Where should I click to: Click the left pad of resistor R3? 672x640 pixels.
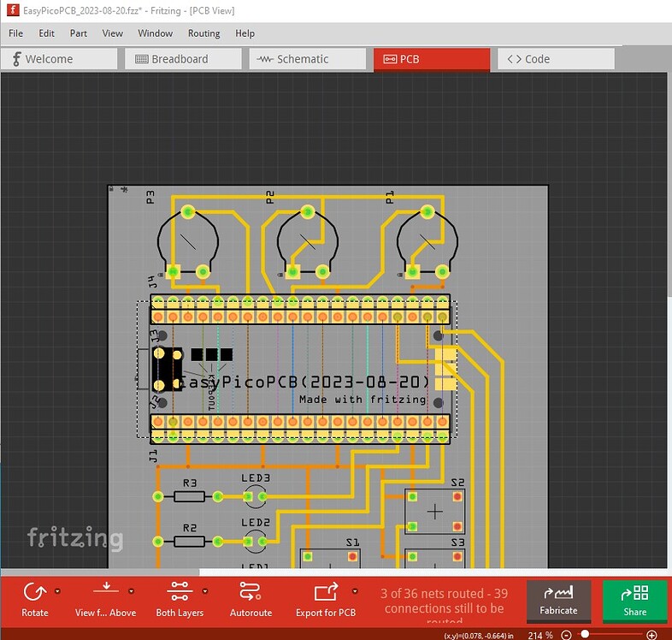pos(158,497)
